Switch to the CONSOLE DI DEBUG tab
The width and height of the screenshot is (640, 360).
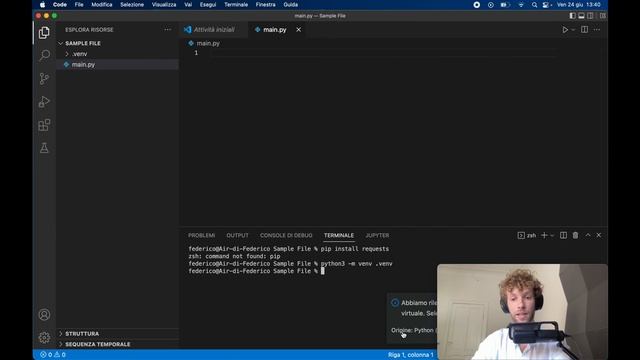(x=286, y=236)
